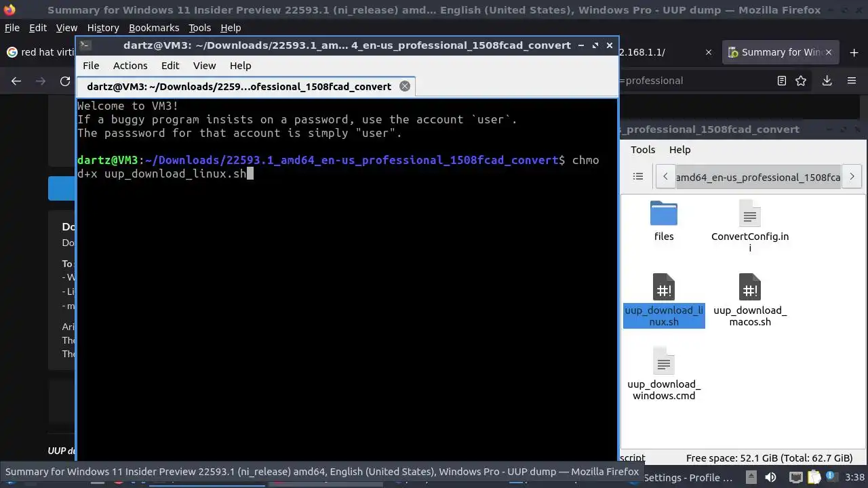Click 'Settings - Profile' taskbar entry
This screenshot has width=868, height=488.
688,477
